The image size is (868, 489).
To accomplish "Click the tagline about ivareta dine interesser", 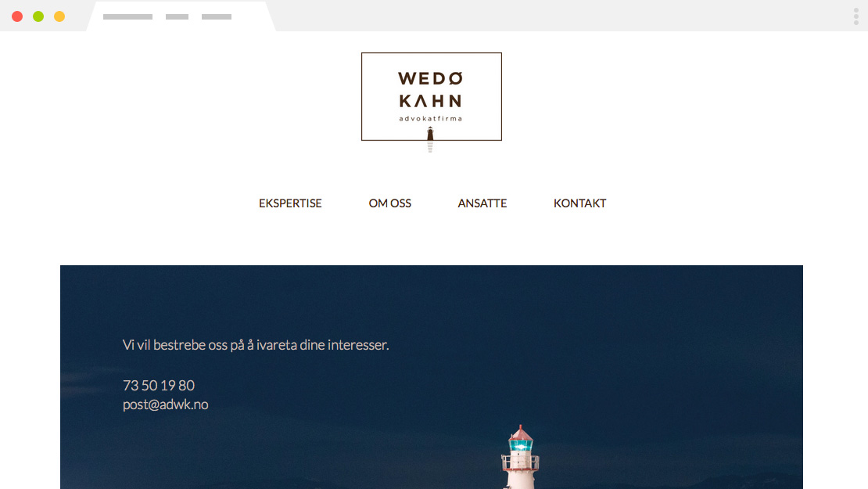I will [x=256, y=345].
